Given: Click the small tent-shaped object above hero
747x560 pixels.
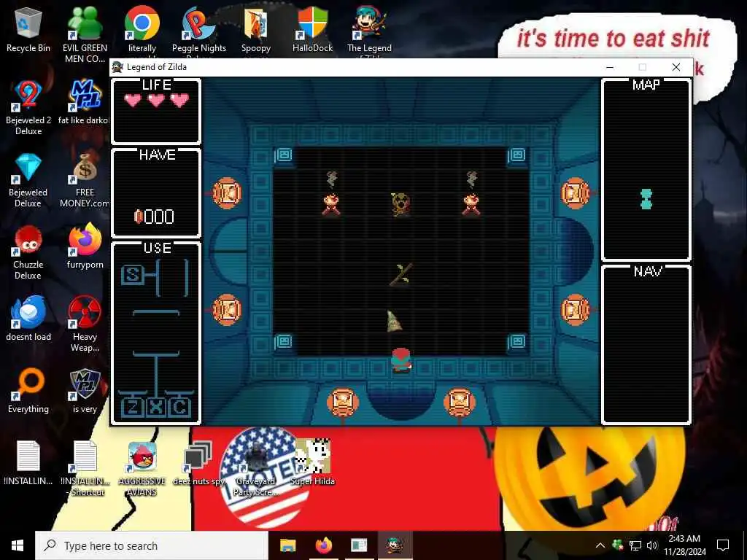Looking at the screenshot, I should [393, 322].
